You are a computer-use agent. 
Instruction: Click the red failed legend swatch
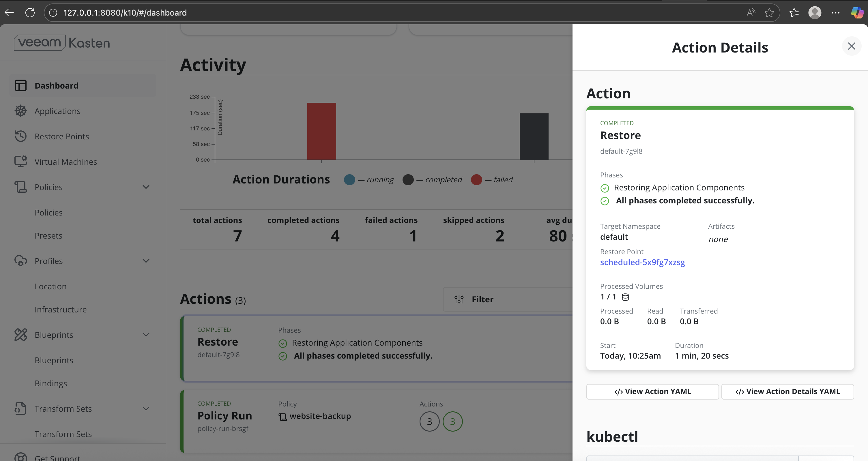click(x=476, y=180)
